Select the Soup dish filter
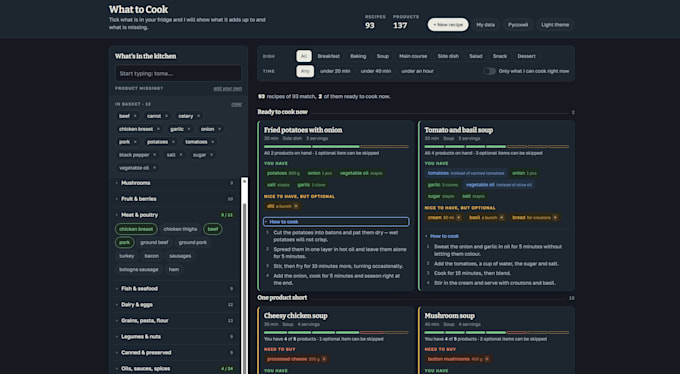Viewport: 680px width, 374px height. [382, 56]
